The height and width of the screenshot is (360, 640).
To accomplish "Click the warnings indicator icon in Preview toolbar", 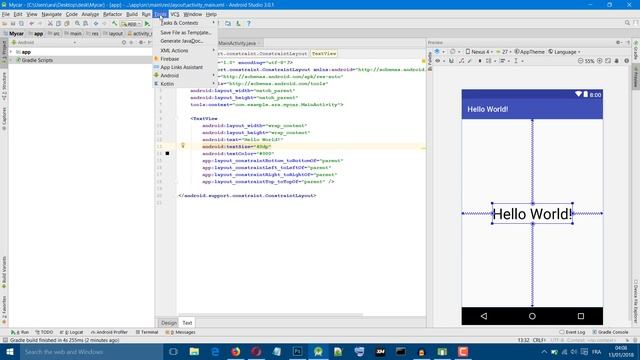I will click(627, 61).
